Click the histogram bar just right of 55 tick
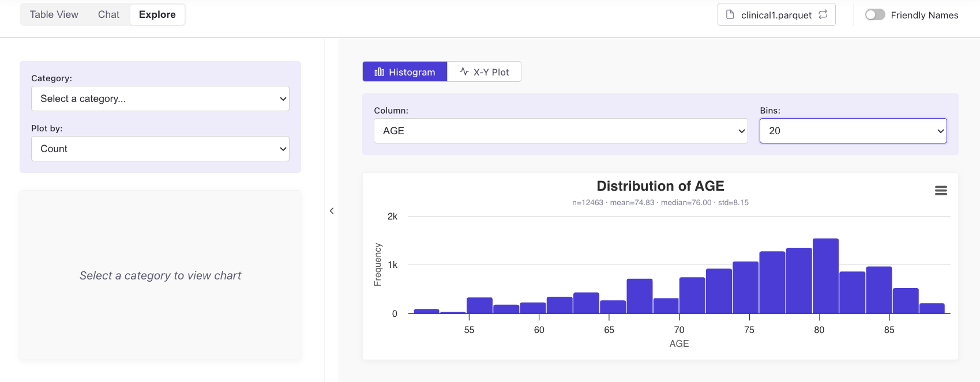980x382 pixels. [x=479, y=305]
